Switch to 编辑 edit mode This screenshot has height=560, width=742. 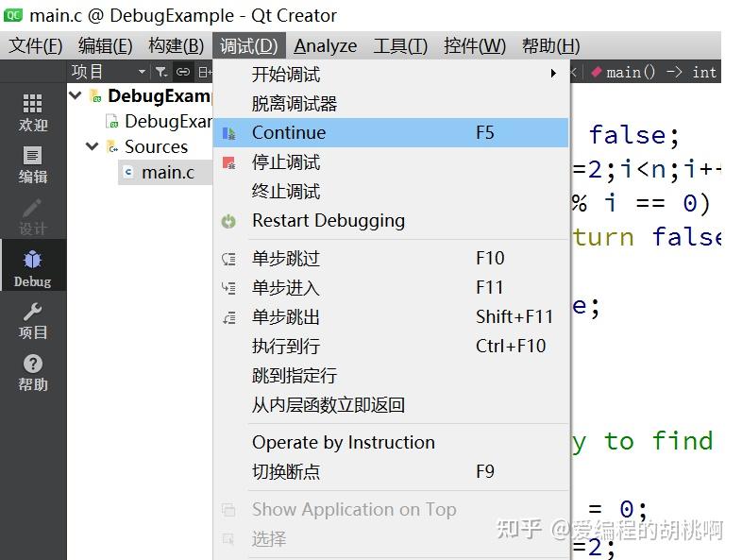(x=33, y=164)
